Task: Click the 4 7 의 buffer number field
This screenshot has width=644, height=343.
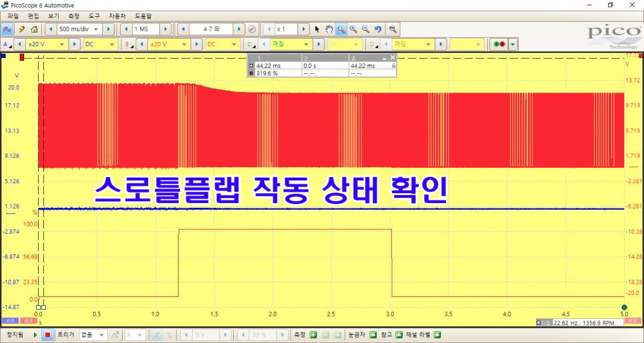Action: [211, 29]
